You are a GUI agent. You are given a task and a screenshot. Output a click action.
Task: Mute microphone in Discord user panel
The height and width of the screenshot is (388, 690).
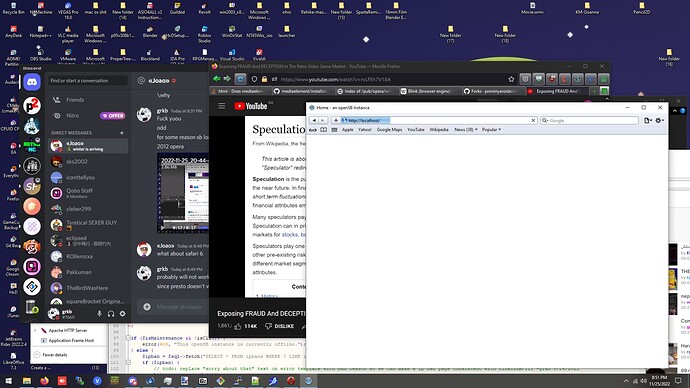[99, 314]
